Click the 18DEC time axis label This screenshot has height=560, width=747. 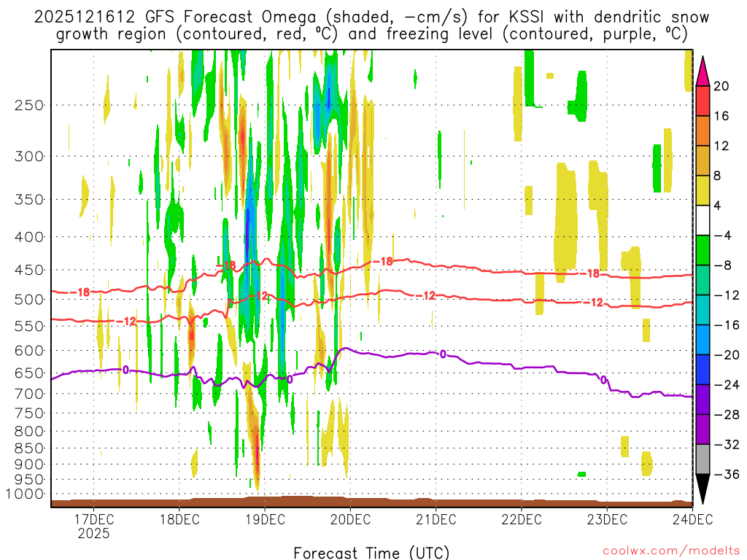pyautogui.click(x=179, y=519)
